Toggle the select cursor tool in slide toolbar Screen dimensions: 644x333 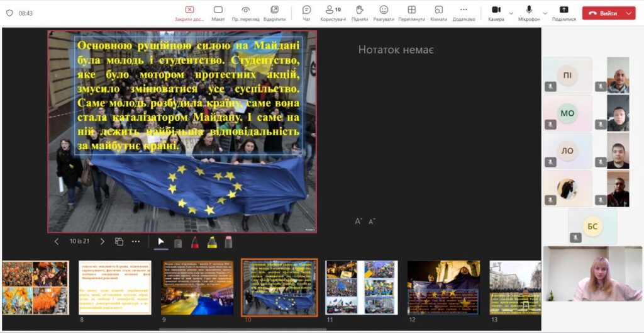161,242
